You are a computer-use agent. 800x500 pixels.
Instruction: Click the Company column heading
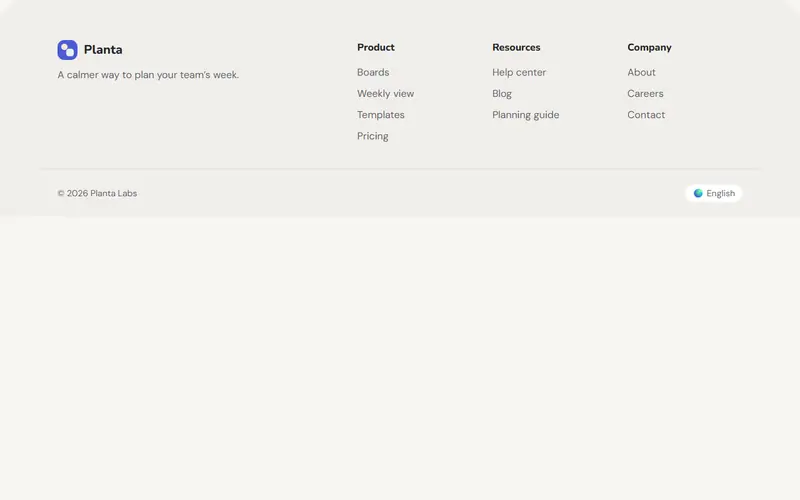649,47
